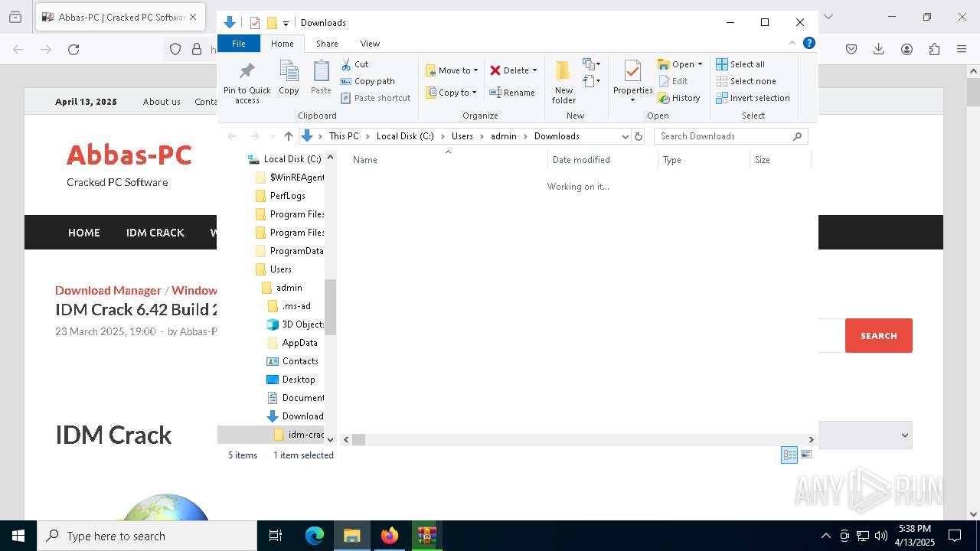Open the About us link on the website
The image size is (980, 551).
(x=162, y=102)
